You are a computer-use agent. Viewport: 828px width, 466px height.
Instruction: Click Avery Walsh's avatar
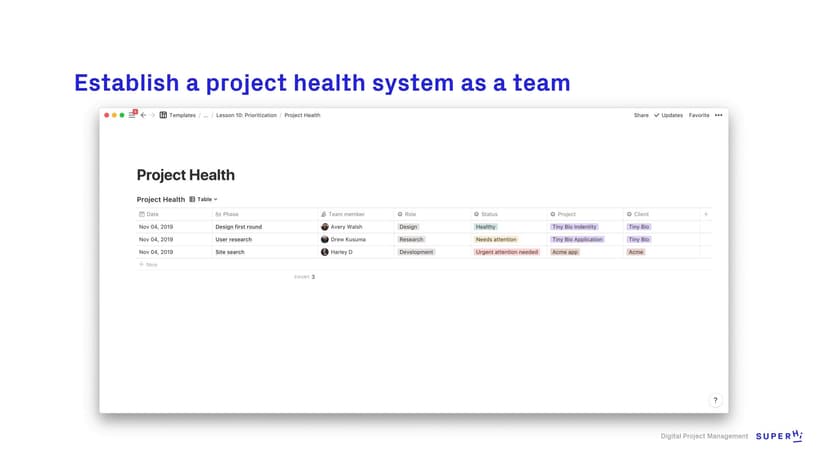coord(325,227)
